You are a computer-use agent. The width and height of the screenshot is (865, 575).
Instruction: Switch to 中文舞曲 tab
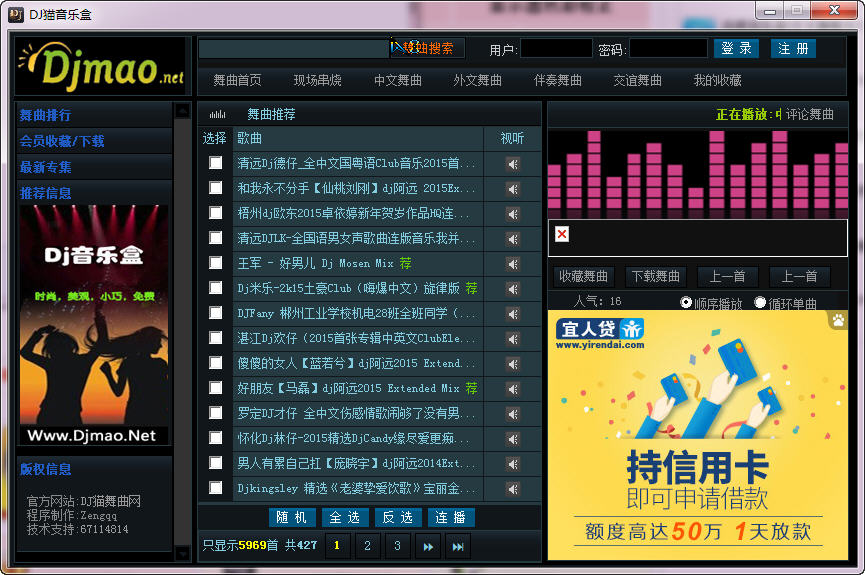(x=398, y=81)
